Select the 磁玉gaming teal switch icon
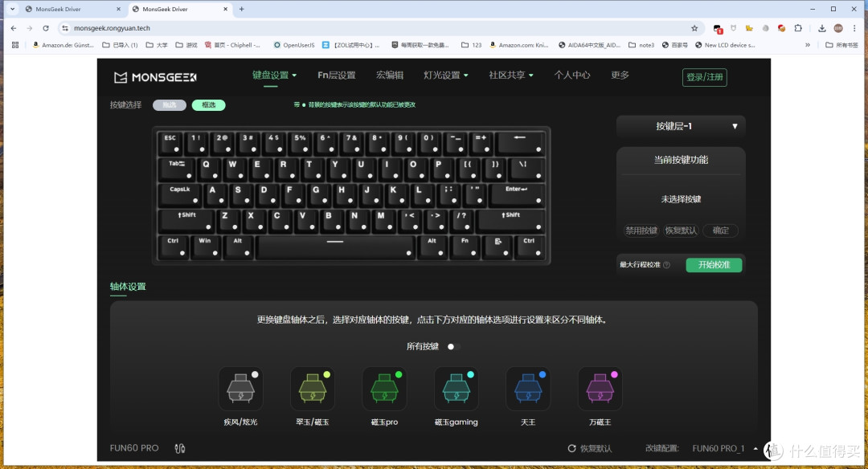Viewport: 868px width, 469px height. [457, 388]
